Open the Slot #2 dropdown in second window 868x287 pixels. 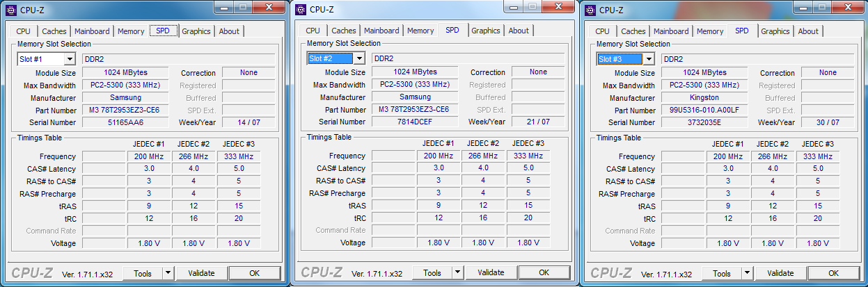(358, 58)
